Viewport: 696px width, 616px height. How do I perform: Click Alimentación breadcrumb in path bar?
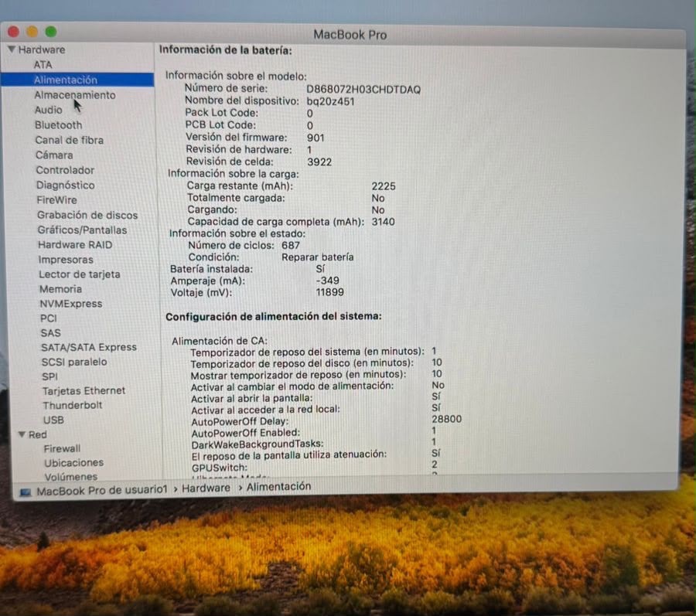278,486
